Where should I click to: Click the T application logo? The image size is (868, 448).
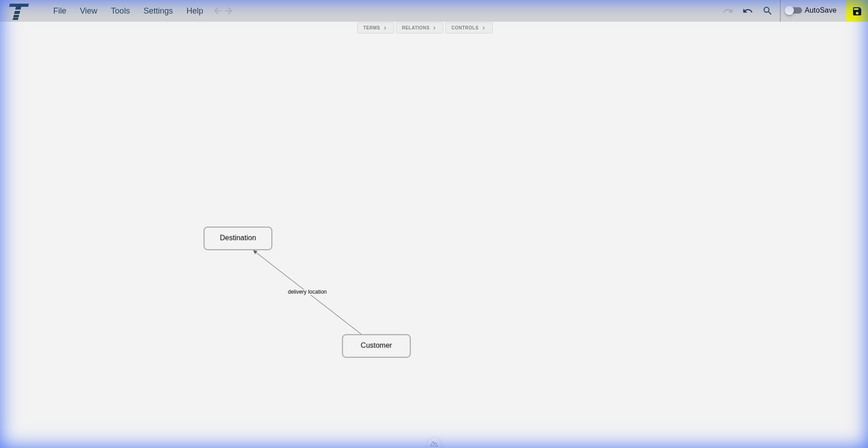click(x=19, y=11)
